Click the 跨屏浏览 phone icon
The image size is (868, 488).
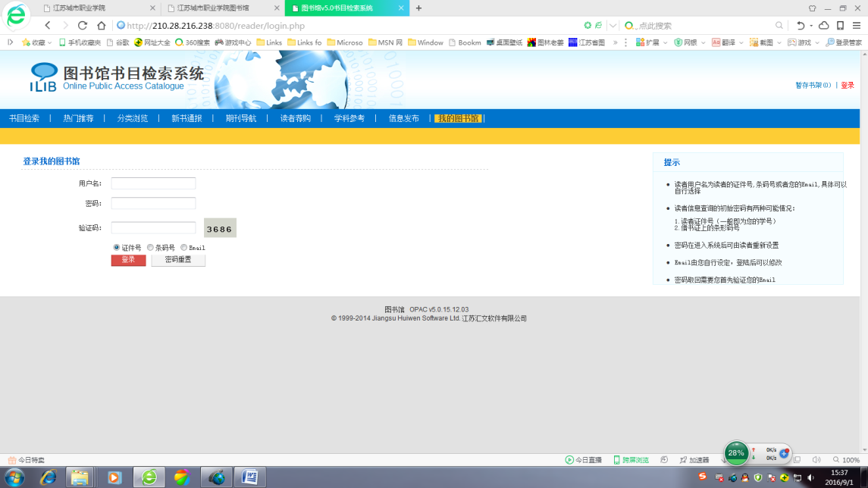pos(616,460)
